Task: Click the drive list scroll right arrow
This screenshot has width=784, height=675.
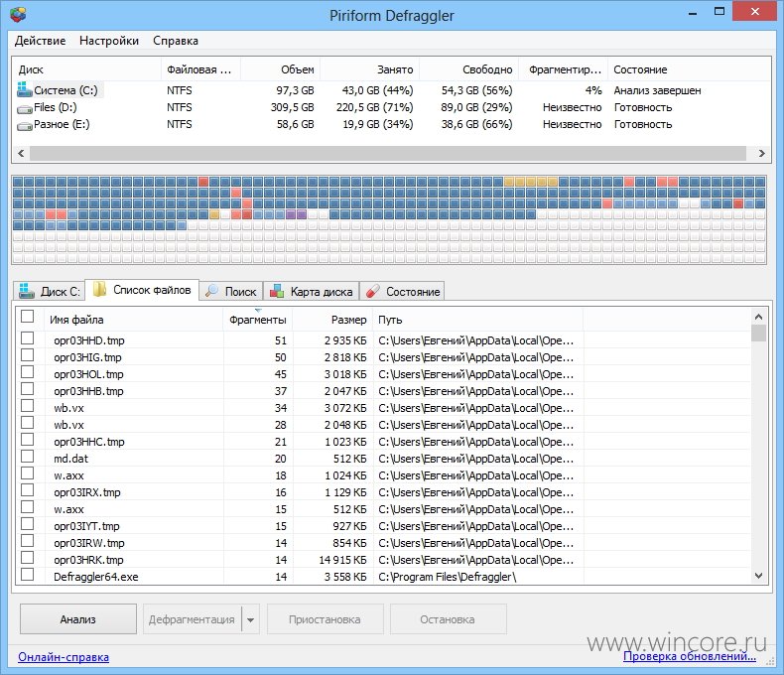Action: tap(761, 153)
